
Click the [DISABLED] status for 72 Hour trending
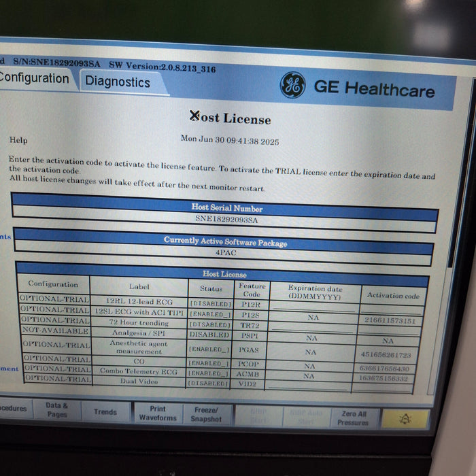pyautogui.click(x=209, y=324)
